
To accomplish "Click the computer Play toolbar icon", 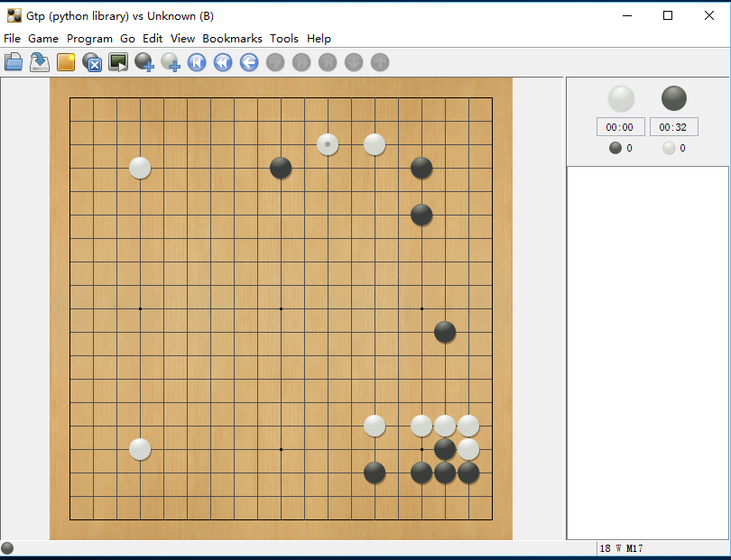I will tap(118, 61).
